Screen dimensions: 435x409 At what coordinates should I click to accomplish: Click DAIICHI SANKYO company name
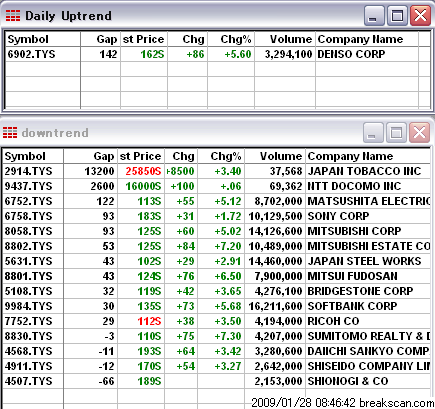point(369,351)
